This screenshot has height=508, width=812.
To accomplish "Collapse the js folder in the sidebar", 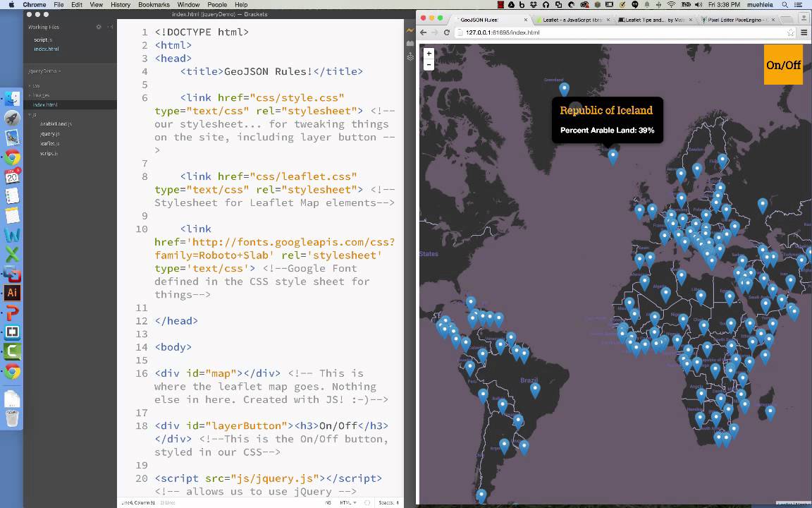I will coord(30,115).
